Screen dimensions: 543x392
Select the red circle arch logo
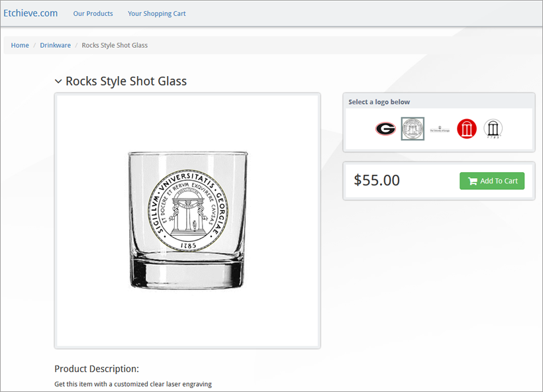point(467,128)
